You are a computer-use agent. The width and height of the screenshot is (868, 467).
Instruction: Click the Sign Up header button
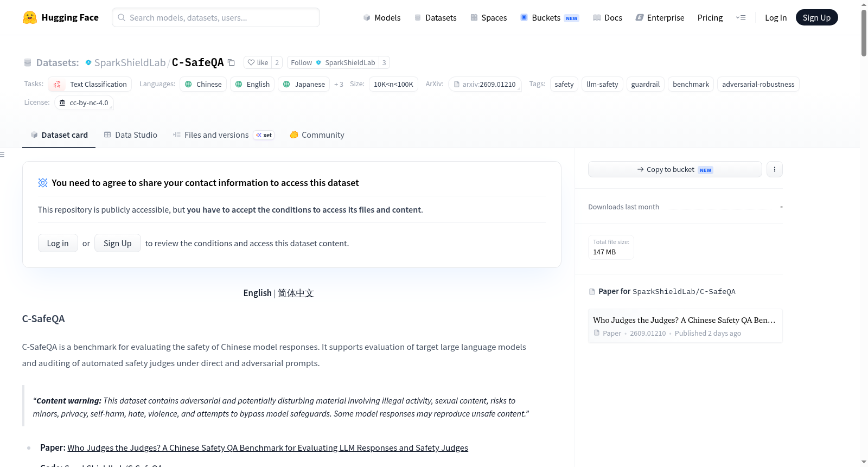816,17
